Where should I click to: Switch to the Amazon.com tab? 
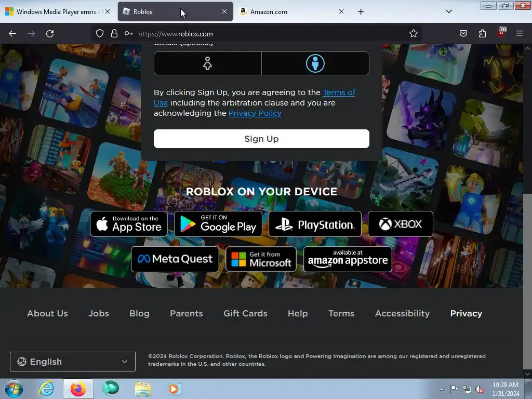pyautogui.click(x=292, y=12)
